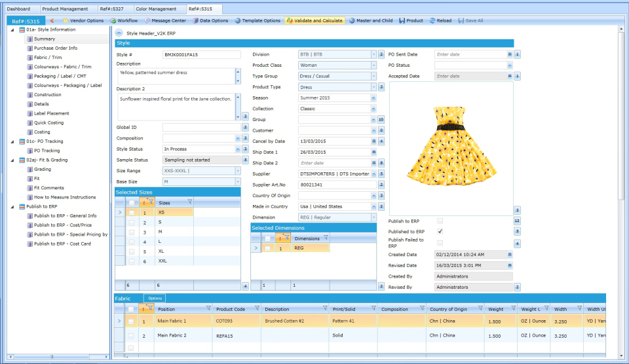Open Quick Costing in tree

[48, 122]
